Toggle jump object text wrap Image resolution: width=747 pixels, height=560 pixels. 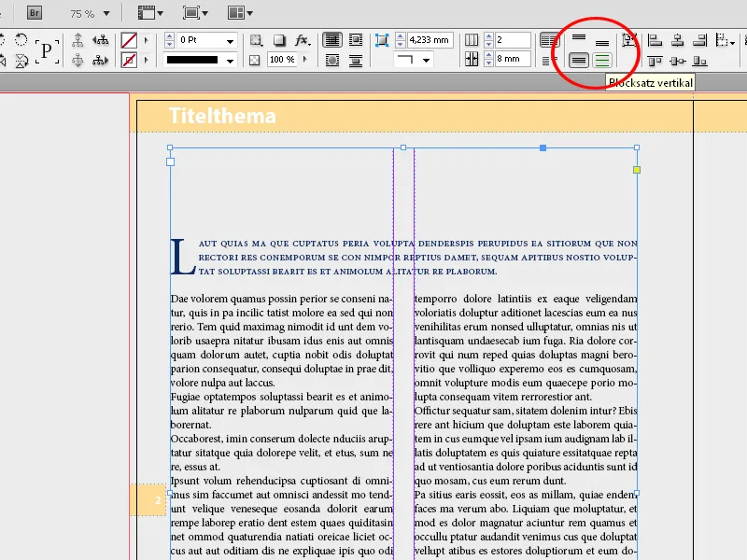356,61
